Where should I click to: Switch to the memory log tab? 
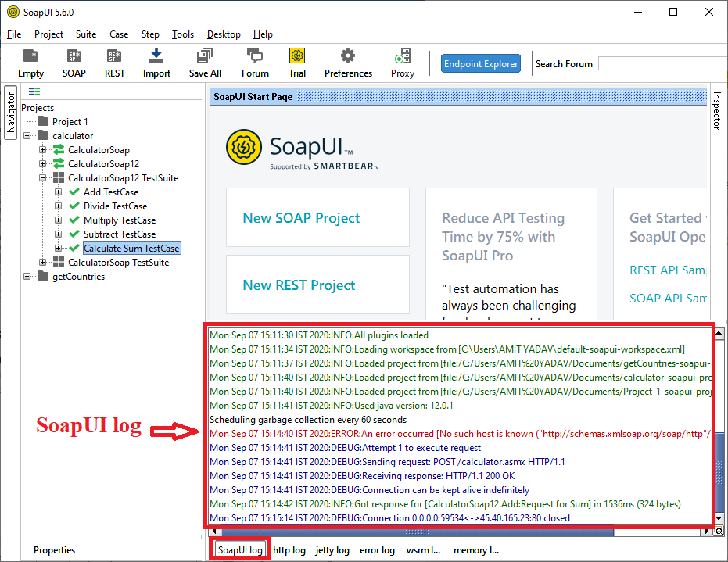476,550
